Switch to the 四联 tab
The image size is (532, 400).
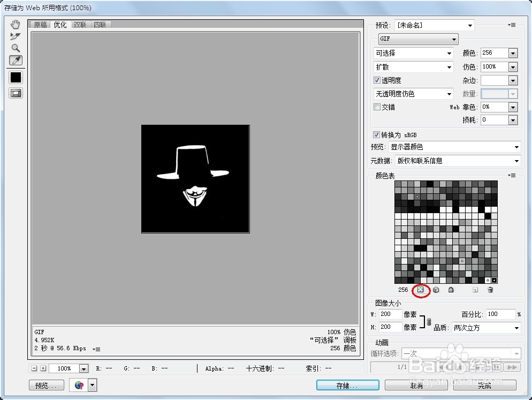click(100, 25)
